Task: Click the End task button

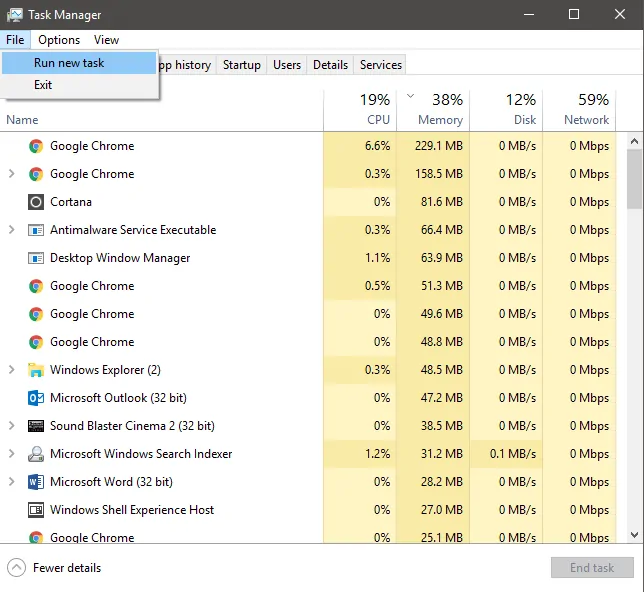Action: point(592,568)
